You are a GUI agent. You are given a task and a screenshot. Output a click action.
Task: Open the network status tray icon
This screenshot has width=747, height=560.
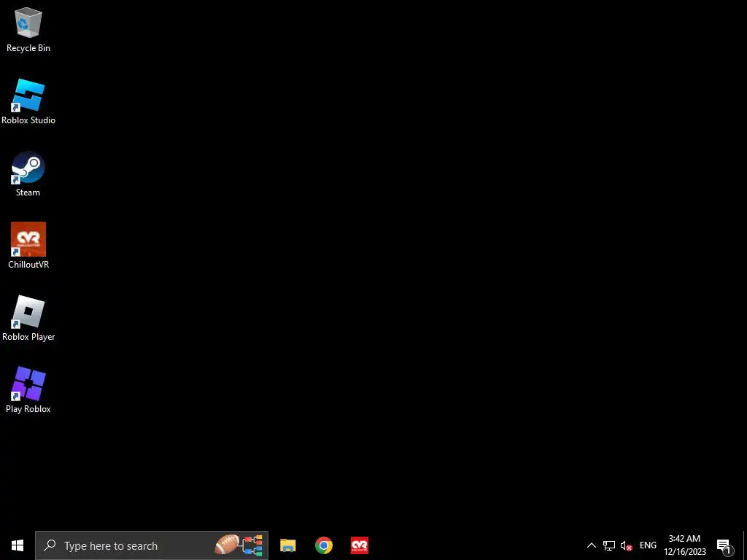click(609, 545)
